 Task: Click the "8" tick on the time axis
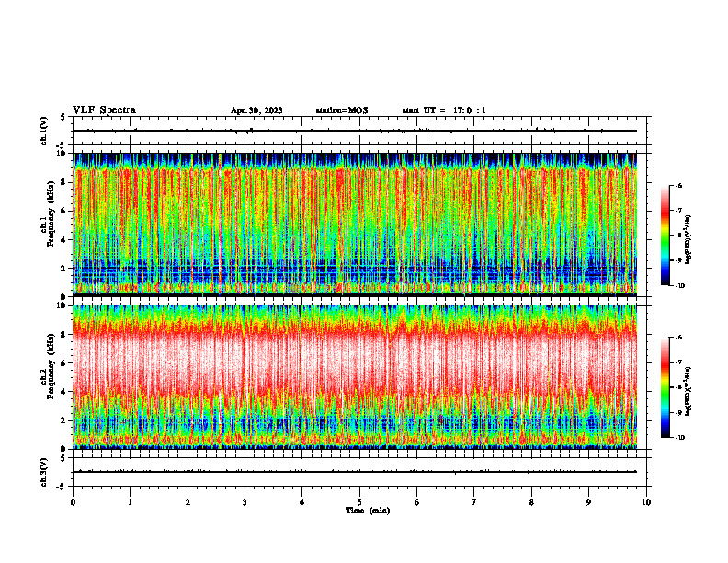(531, 502)
